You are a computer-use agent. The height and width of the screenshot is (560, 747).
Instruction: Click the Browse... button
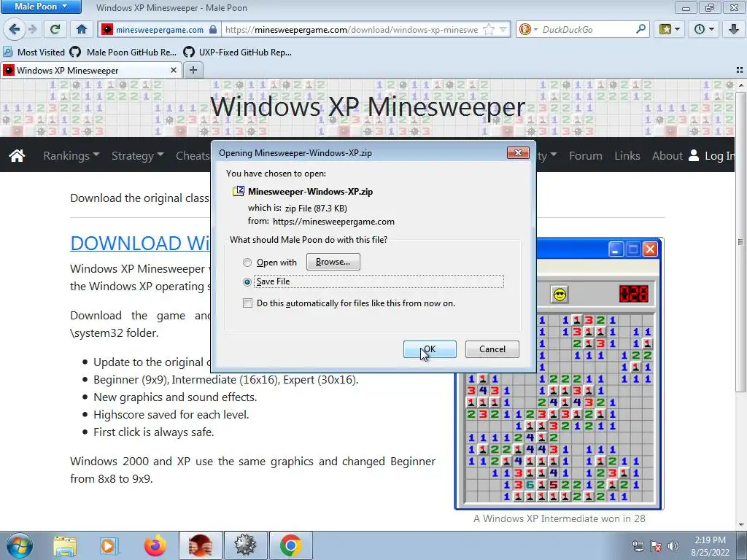[333, 262]
